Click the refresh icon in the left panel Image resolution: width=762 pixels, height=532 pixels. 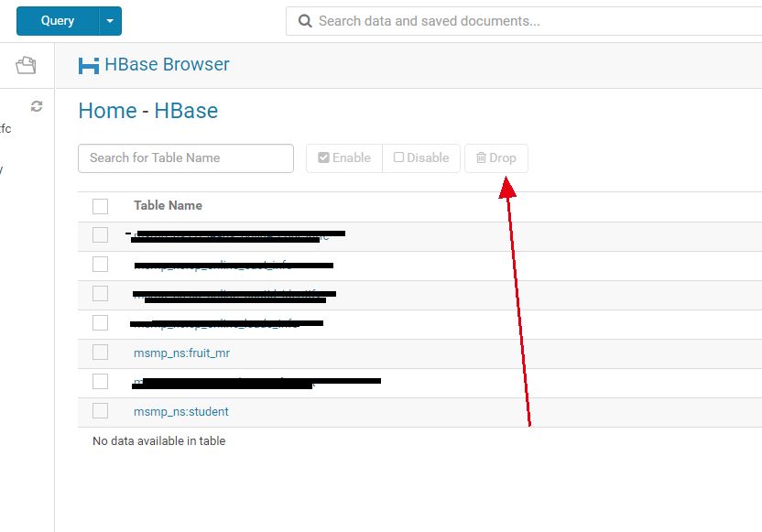[37, 106]
